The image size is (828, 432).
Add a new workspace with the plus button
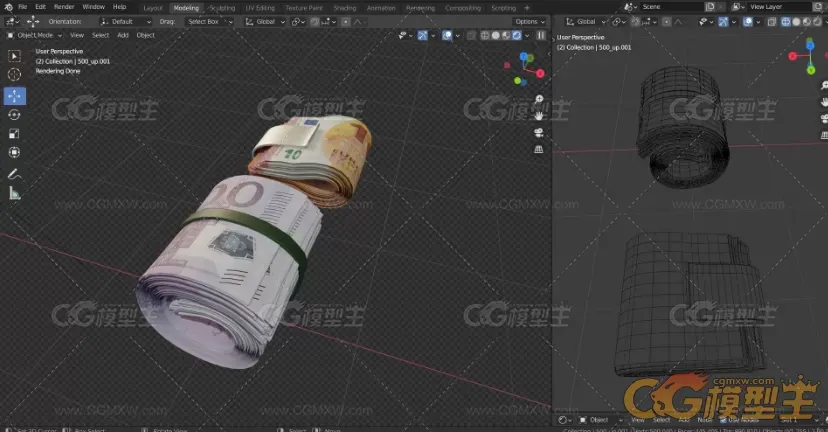point(526,8)
